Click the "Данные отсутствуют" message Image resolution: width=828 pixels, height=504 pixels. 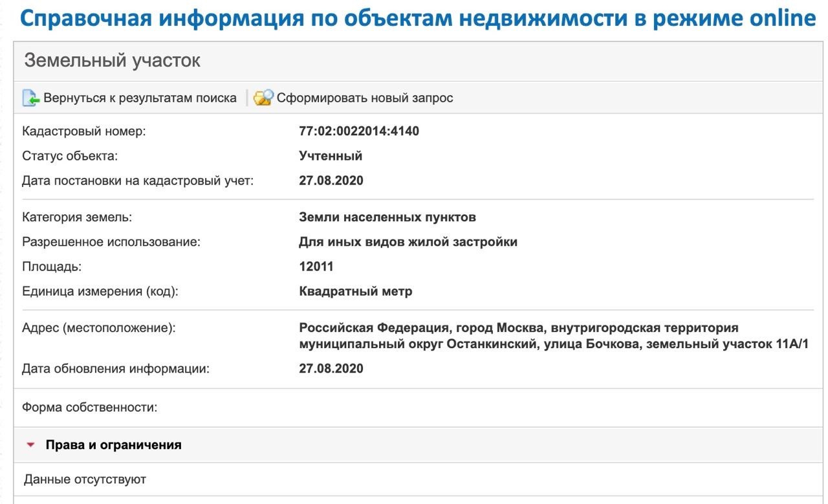pyautogui.click(x=85, y=479)
